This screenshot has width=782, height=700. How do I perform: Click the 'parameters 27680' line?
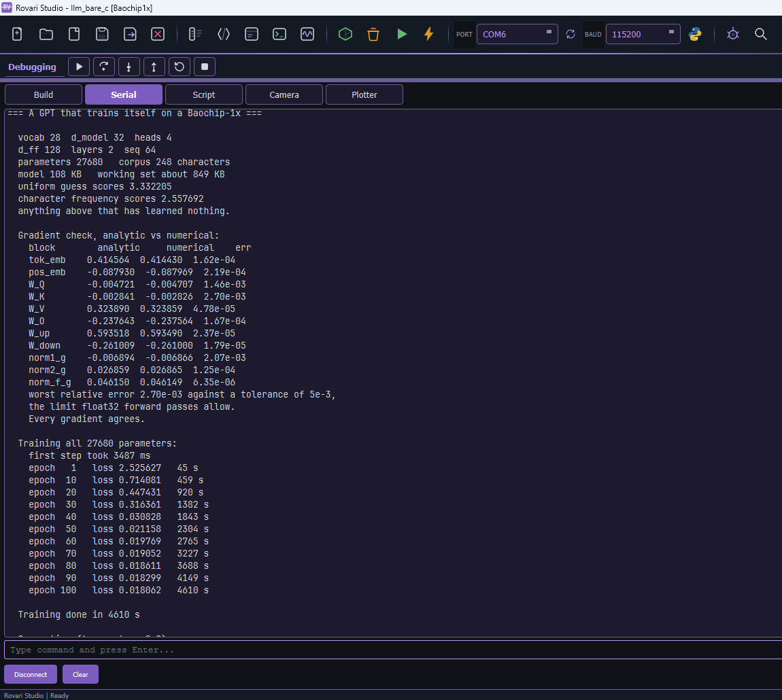click(x=124, y=162)
